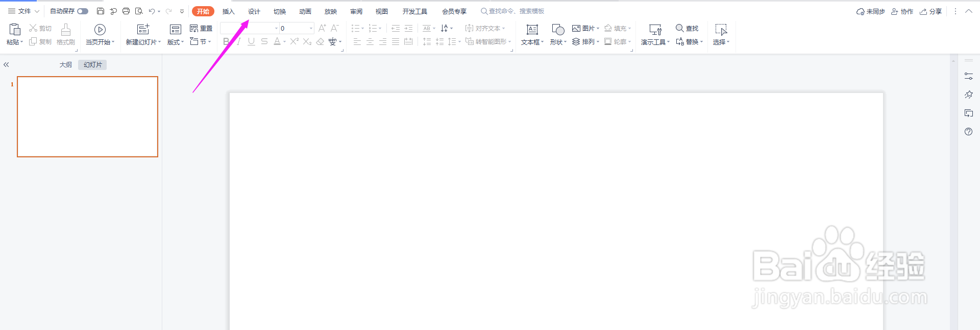
Task: Click the Save icon in quick toolbar
Action: point(101,11)
